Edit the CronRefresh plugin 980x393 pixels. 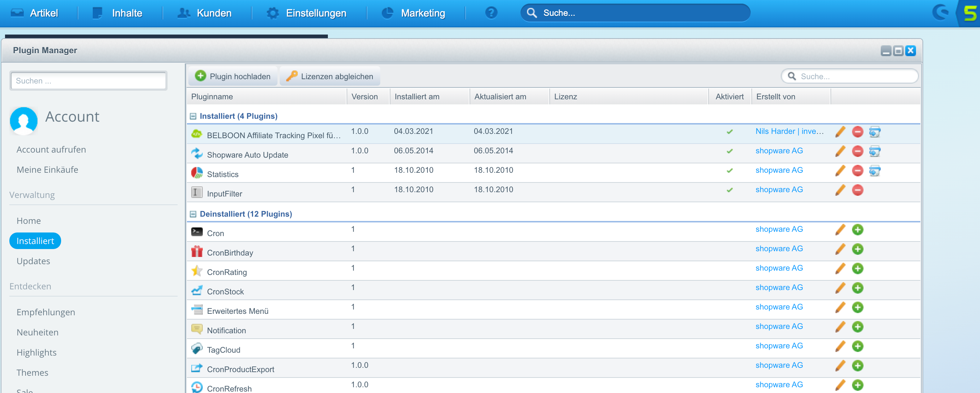click(x=840, y=385)
